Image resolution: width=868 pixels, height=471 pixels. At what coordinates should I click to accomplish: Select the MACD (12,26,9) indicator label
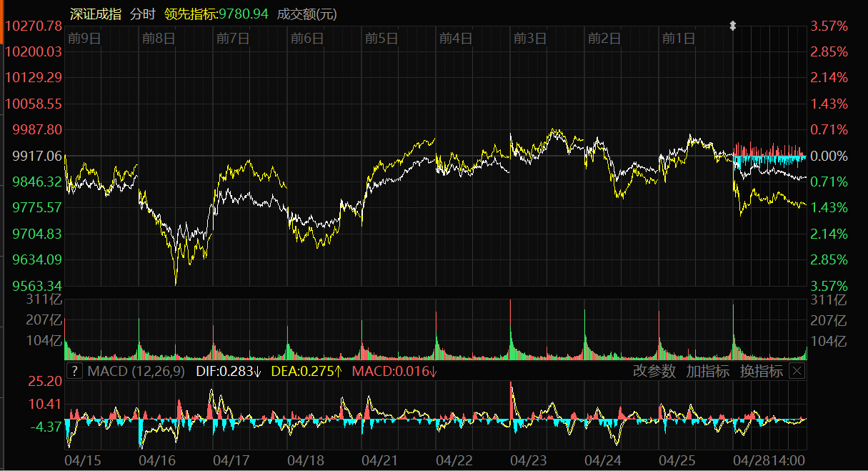(x=136, y=371)
